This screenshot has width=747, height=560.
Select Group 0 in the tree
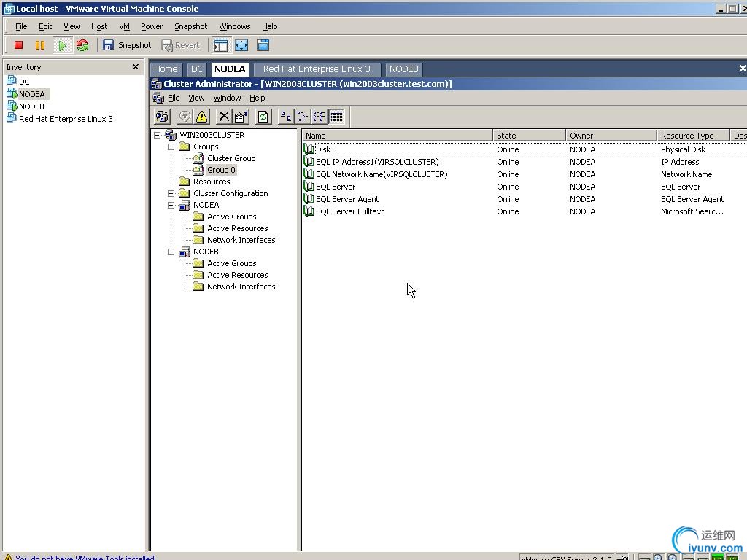pos(221,170)
